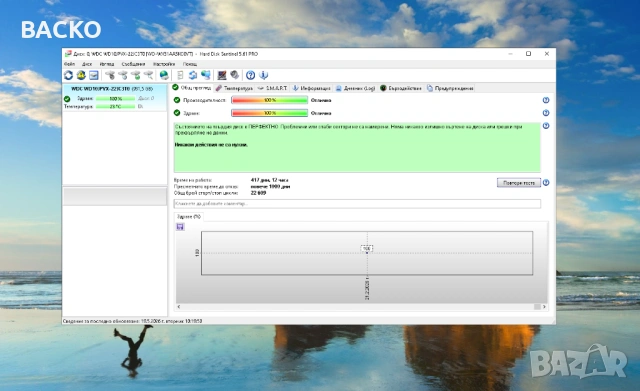This screenshot has width=640, height=391.
Task: Click the globe toolbar icon
Action: click(164, 75)
